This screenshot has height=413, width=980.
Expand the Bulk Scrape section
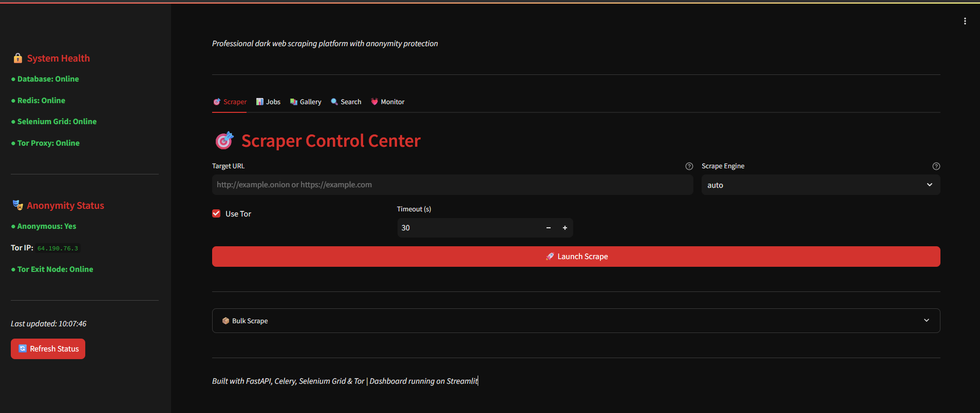point(576,321)
